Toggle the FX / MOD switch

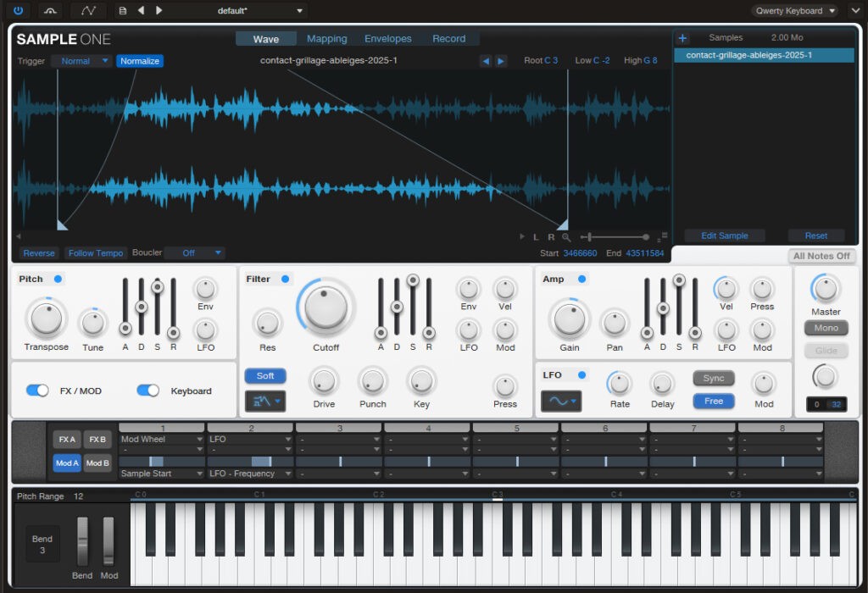37,391
